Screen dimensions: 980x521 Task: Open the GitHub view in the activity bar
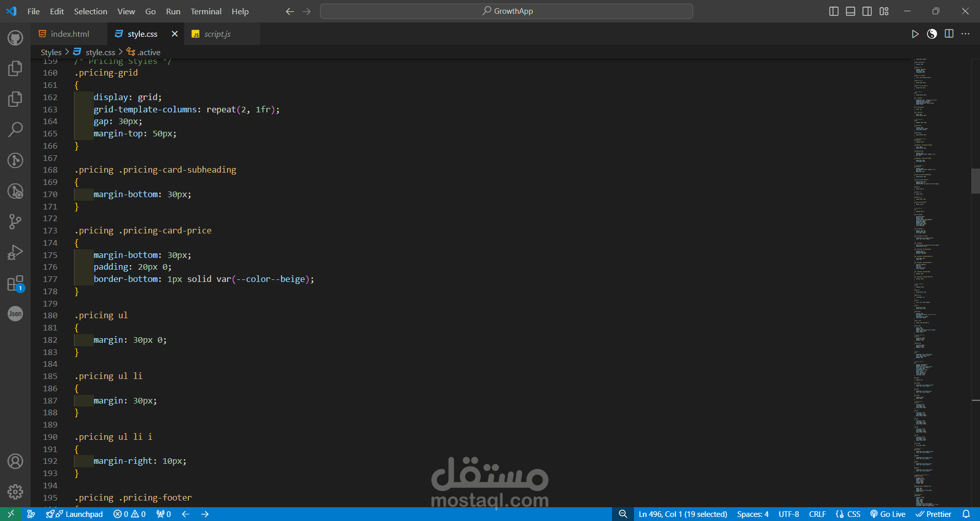pyautogui.click(x=15, y=38)
